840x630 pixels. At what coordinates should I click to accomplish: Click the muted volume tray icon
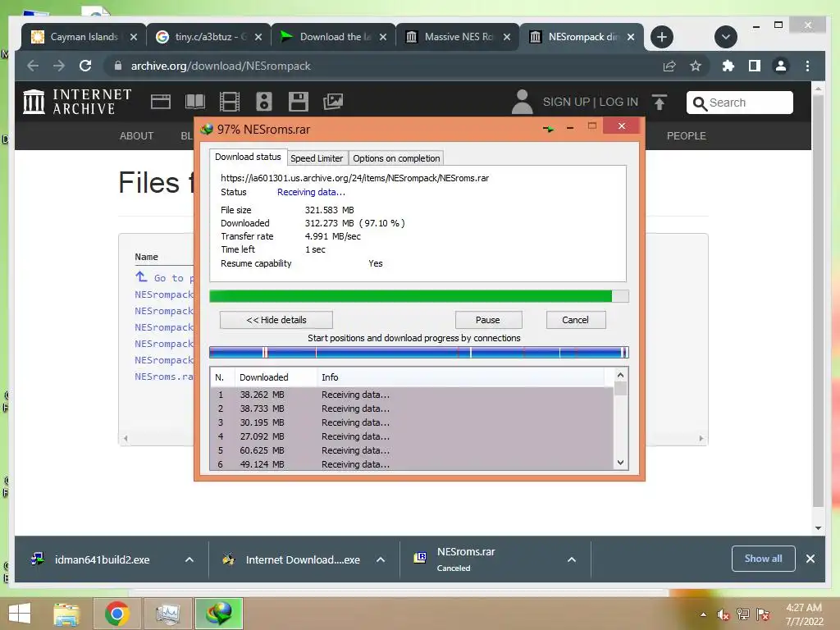click(x=724, y=614)
